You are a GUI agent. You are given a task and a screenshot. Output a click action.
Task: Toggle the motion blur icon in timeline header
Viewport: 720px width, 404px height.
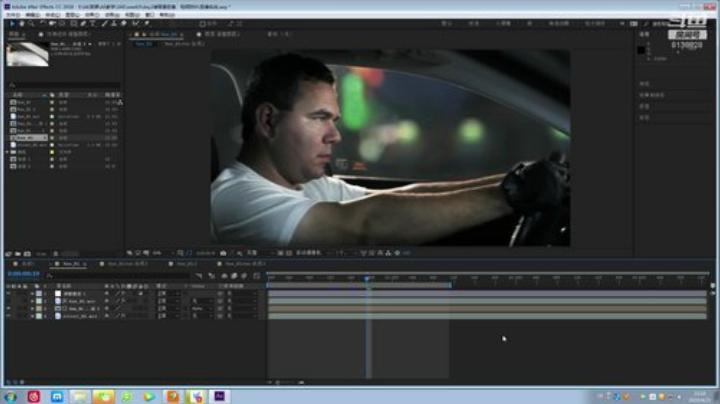click(244, 276)
